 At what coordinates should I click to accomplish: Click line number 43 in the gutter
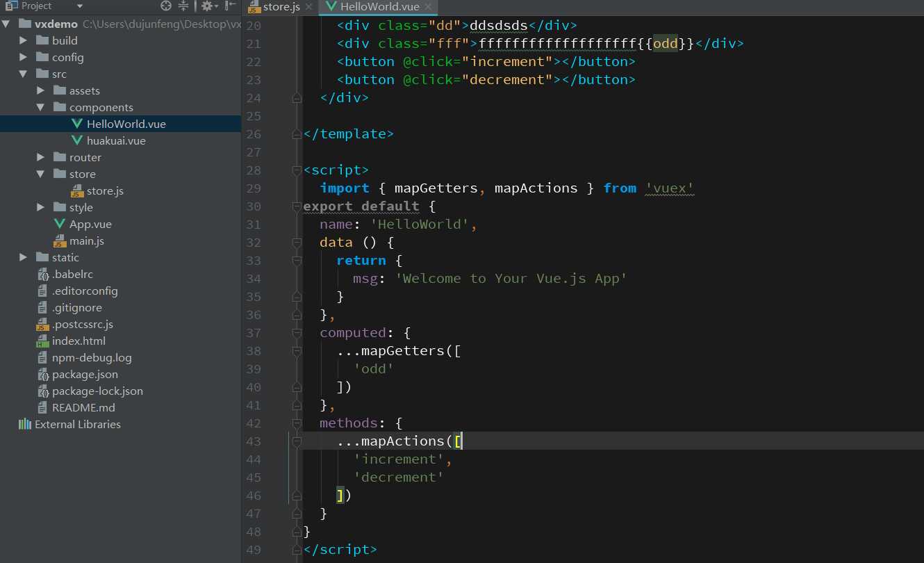(254, 441)
